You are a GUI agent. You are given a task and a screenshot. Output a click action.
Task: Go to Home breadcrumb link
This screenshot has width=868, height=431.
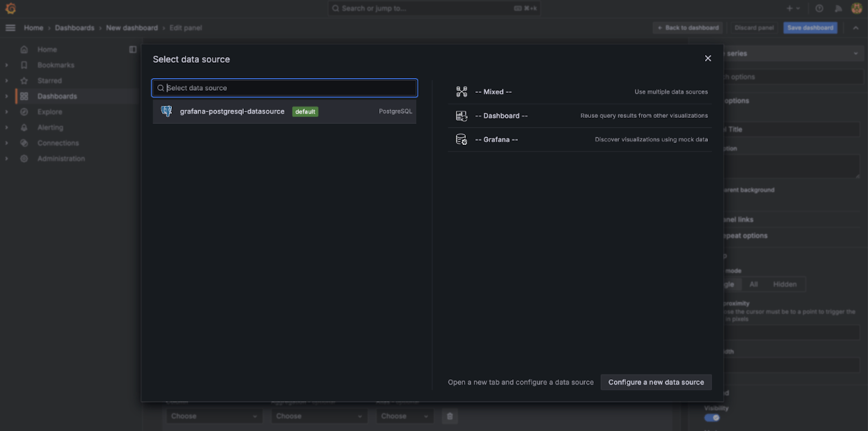point(33,28)
